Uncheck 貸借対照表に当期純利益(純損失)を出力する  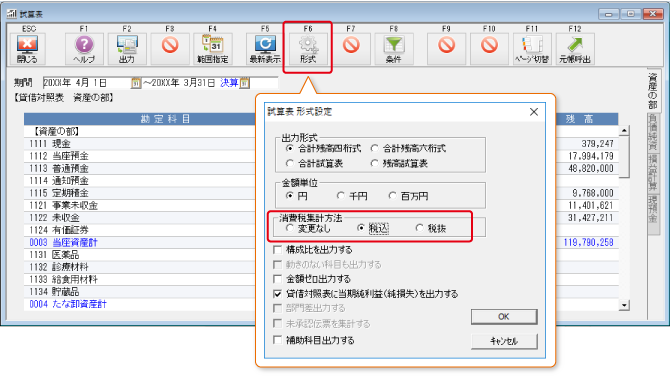[278, 294]
